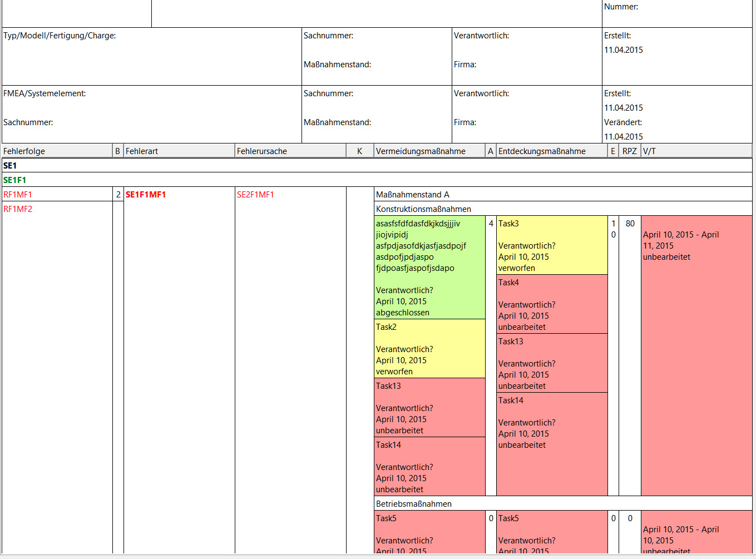
Task: Click the FMEA/Systemelement field label
Action: coord(45,93)
